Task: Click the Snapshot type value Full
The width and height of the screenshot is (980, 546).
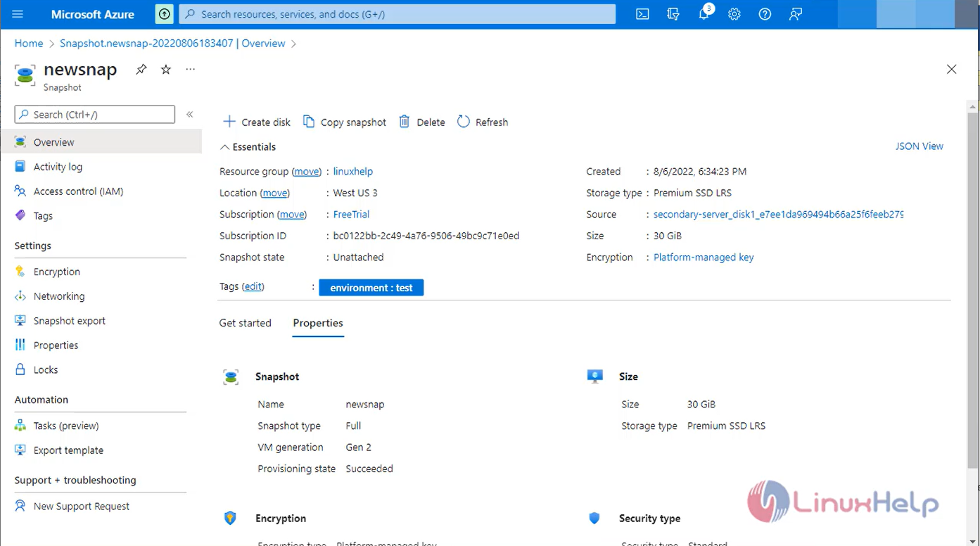Action: click(353, 426)
